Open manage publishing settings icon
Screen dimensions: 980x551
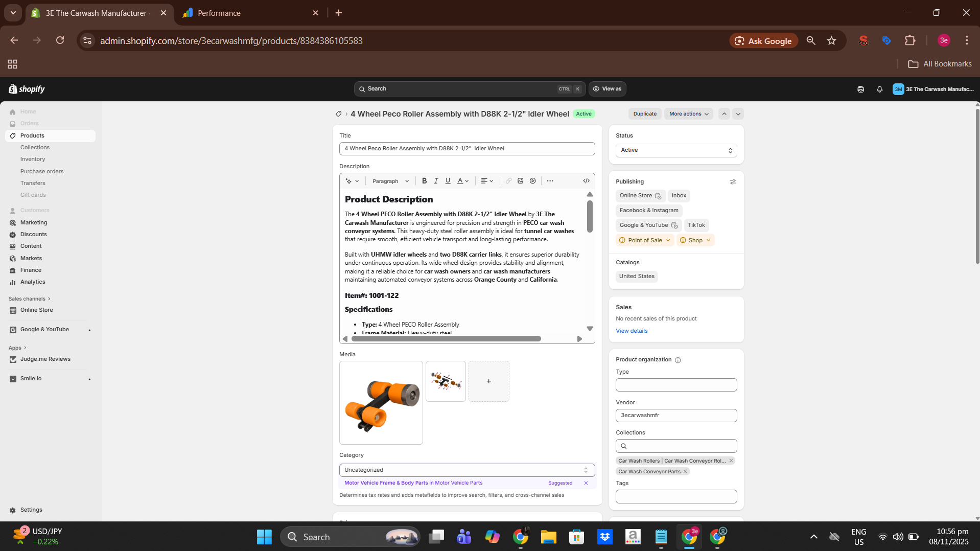point(733,182)
